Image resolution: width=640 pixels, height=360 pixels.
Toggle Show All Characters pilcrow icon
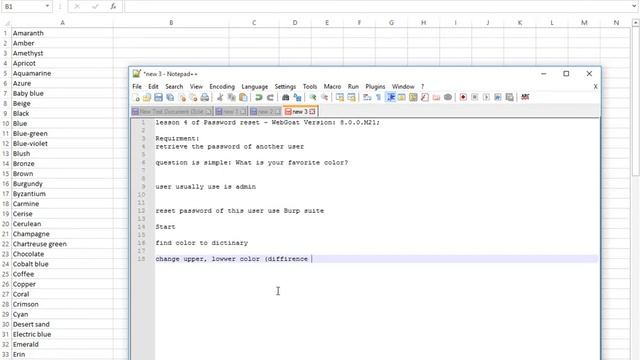click(x=378, y=97)
